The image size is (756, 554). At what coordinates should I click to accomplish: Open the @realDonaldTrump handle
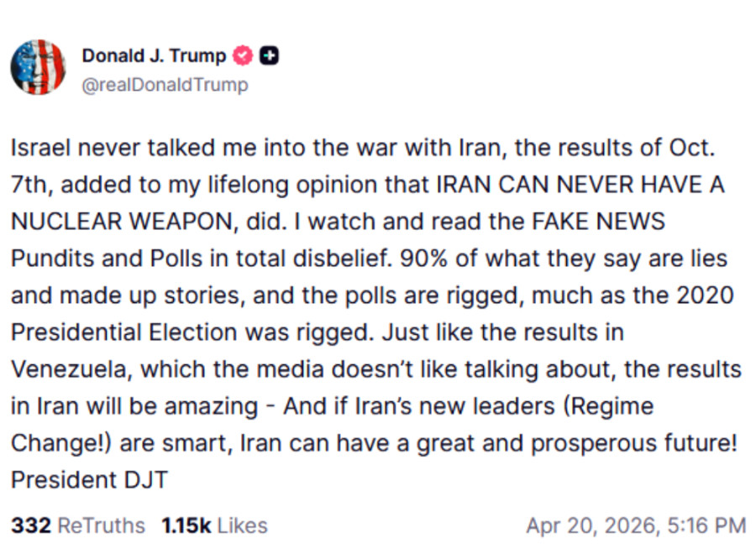(165, 84)
